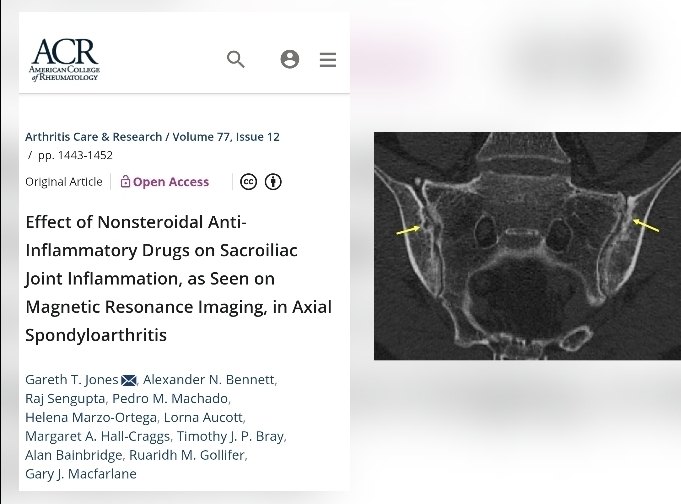Viewport: 681px width, 504px height.
Task: Open the sacroiliac joint CT scan image
Action: coord(526,245)
